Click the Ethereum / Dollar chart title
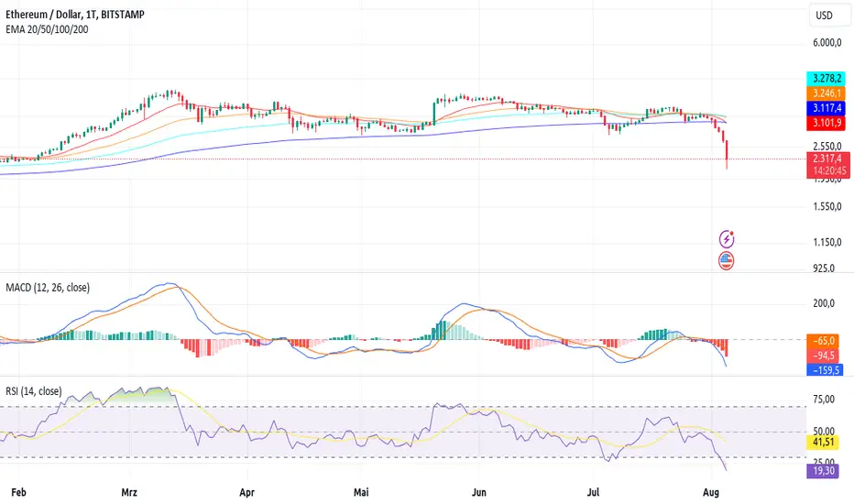Image resolution: width=854 pixels, height=504 pixels. pos(75,14)
